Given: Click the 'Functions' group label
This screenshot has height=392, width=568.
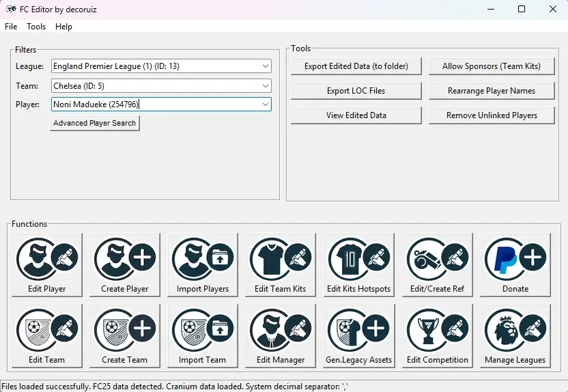Looking at the screenshot, I should pyautogui.click(x=29, y=224).
